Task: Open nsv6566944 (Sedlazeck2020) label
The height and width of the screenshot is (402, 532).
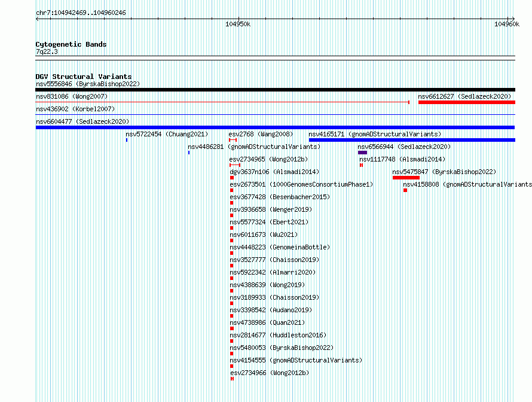Action: pos(404,147)
